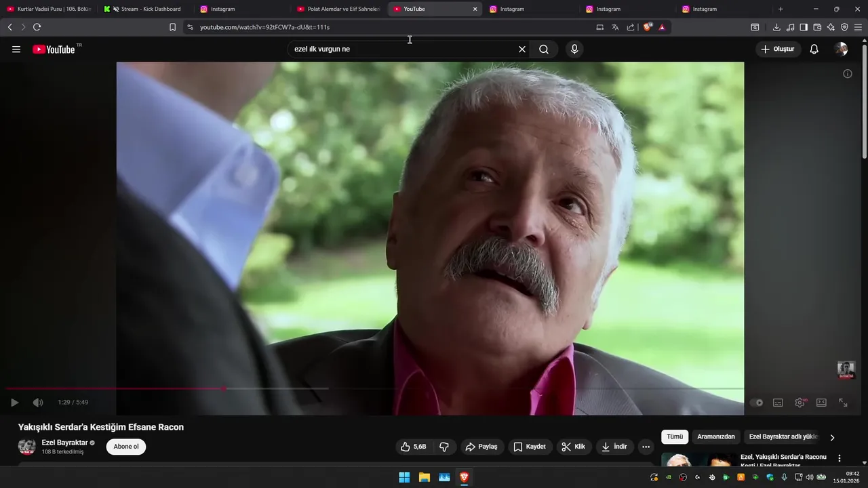The image size is (868, 488).
Task: Open taskbar volume speaker control
Action: point(809,477)
